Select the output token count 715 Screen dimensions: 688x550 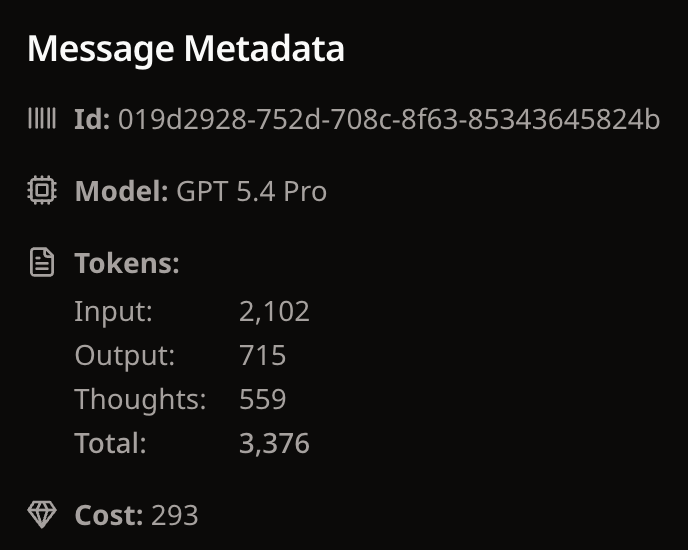pos(262,355)
